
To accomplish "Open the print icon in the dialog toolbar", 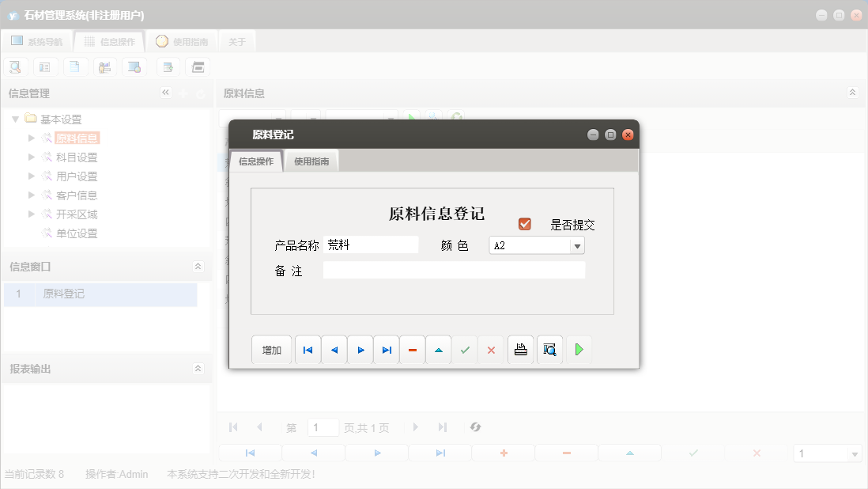I will 520,349.
